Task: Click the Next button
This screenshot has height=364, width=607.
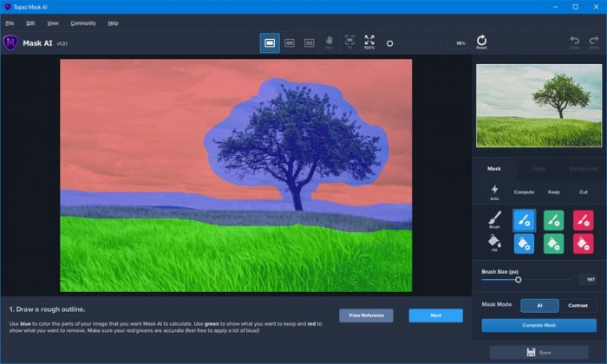Action: pyautogui.click(x=436, y=315)
